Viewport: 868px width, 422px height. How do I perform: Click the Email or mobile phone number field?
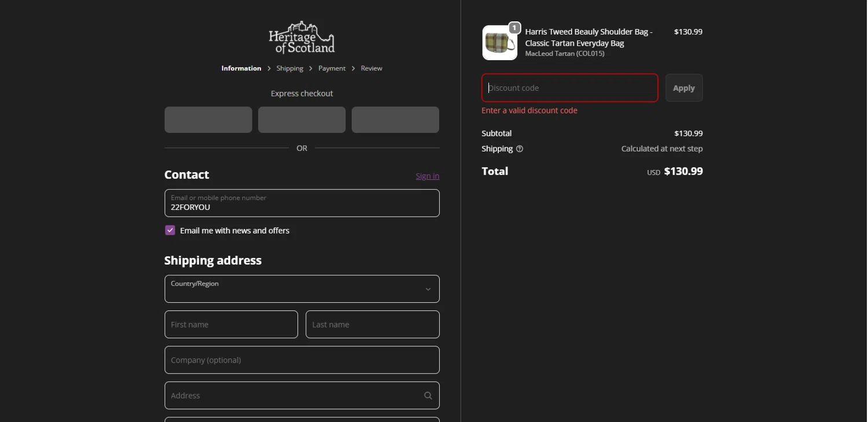302,203
